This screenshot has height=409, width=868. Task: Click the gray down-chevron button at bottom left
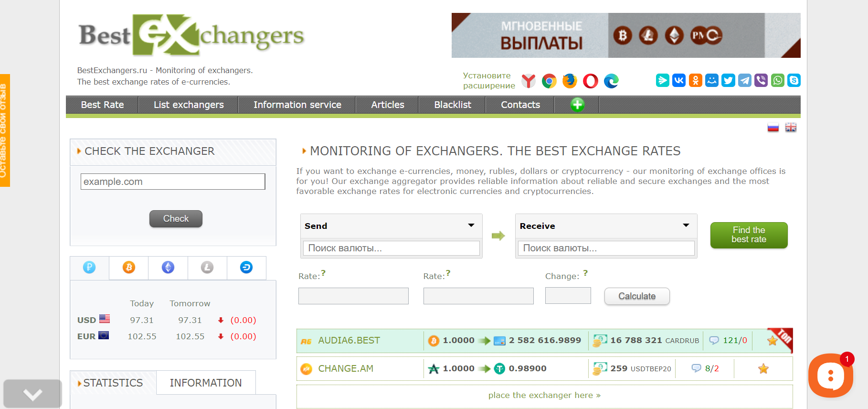pyautogui.click(x=32, y=394)
